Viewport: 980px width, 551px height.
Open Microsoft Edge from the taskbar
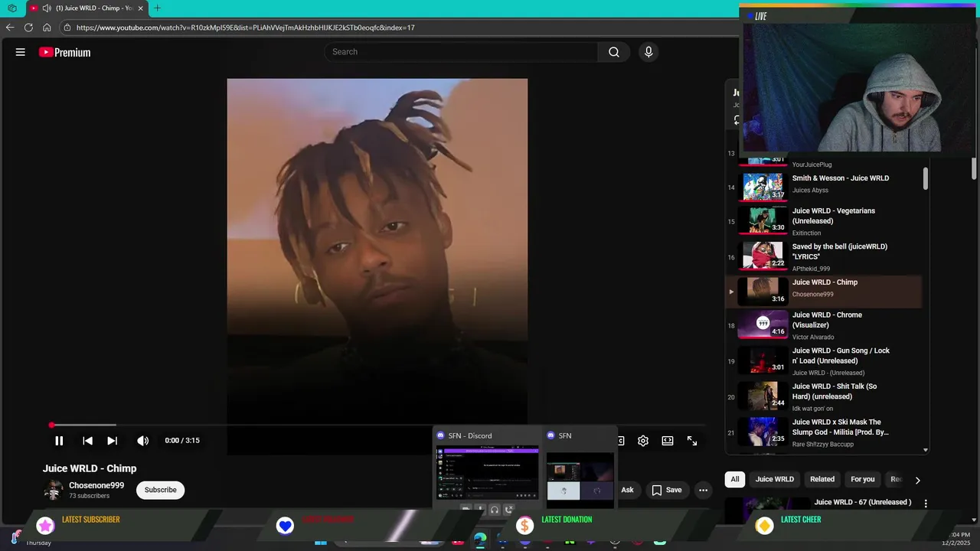coord(480,540)
